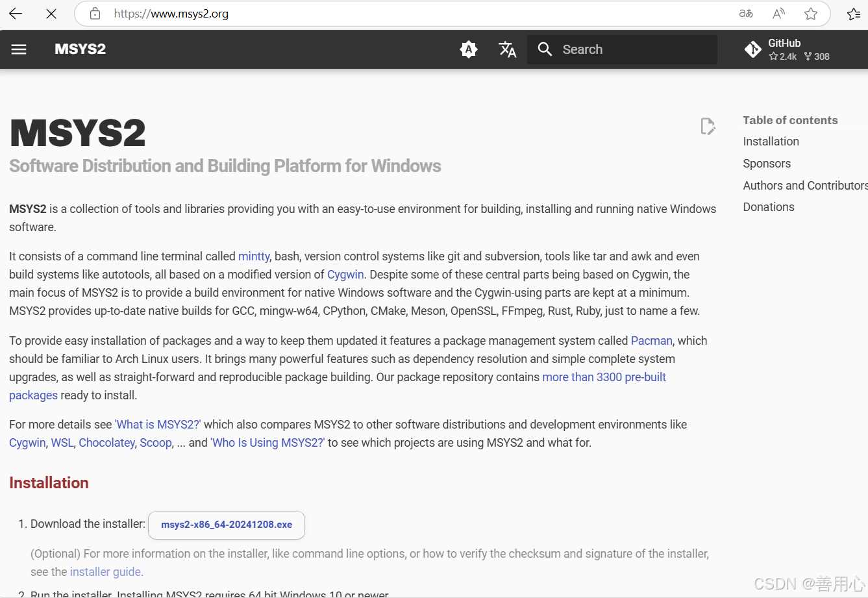Download msys2-x86_64-20241208.exe installer
Viewport: 868px width, 598px height.
tap(227, 525)
